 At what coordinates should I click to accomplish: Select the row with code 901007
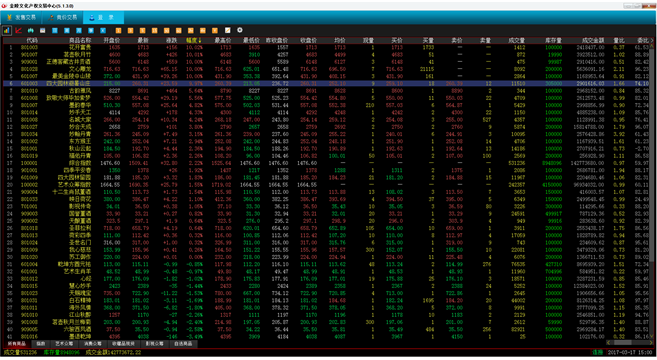click(x=326, y=54)
